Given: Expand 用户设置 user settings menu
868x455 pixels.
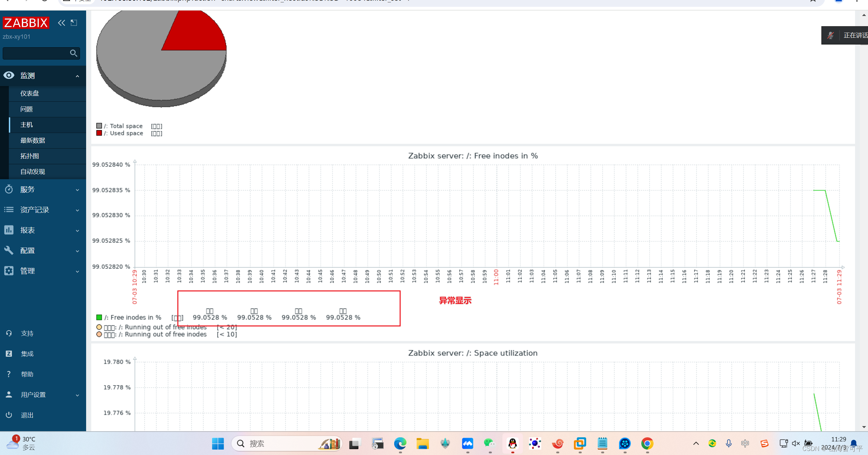Looking at the screenshot, I should (x=43, y=395).
